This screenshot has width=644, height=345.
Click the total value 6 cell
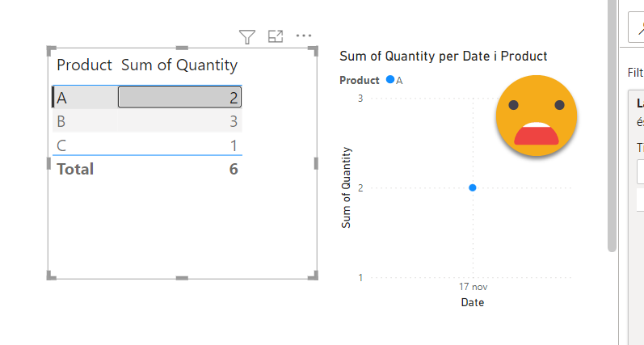click(x=233, y=169)
